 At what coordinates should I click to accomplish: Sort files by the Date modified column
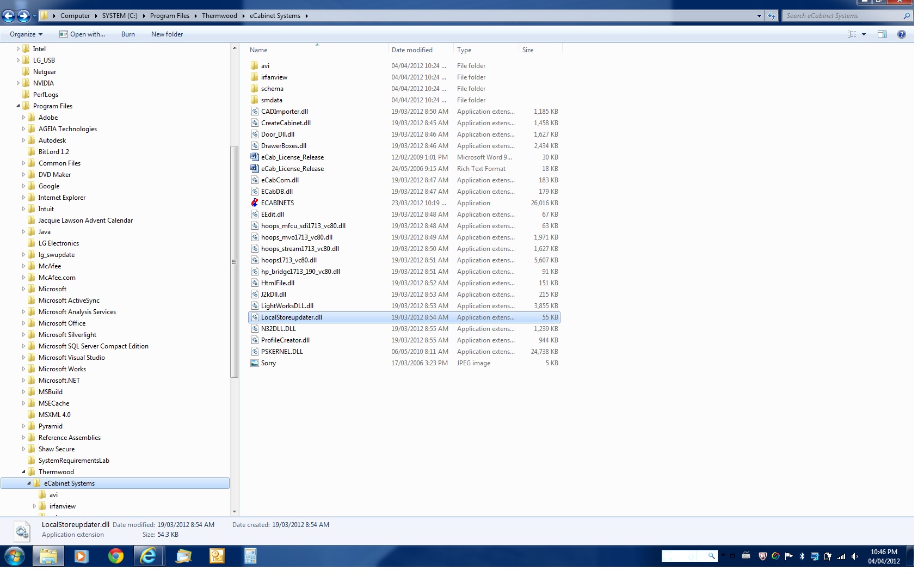tap(412, 50)
